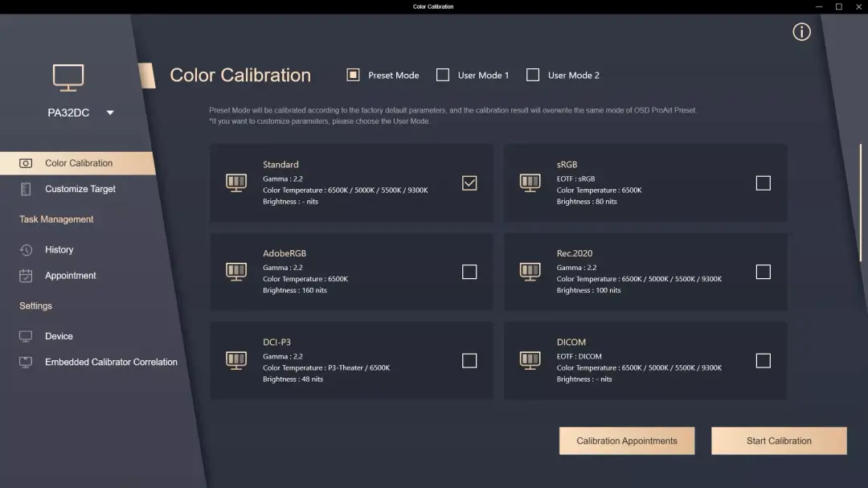Click the Device monitor icon under Settings
The height and width of the screenshot is (488, 868).
26,336
